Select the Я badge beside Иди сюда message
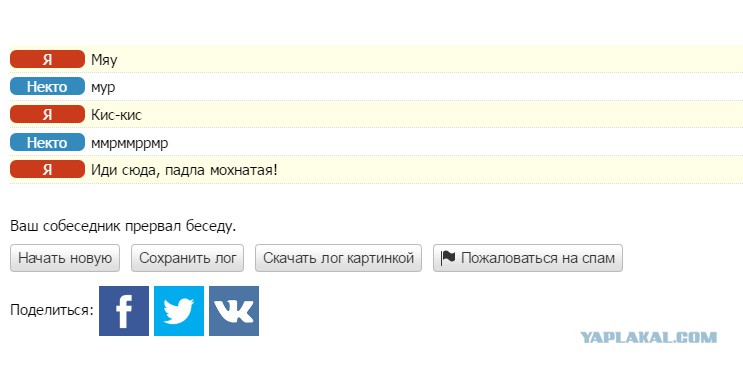Screen dimensions: 743x367 pos(47,170)
